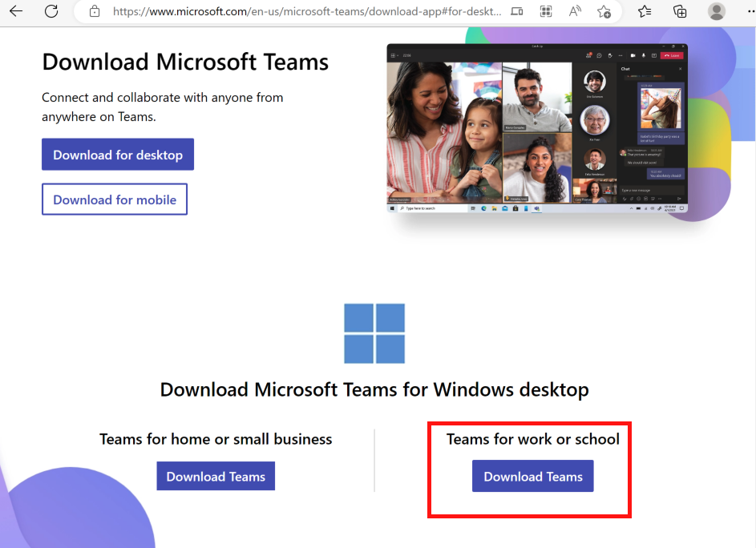Screen dimensions: 756x548
Task: Click the Download for mobile button
Action: point(115,199)
